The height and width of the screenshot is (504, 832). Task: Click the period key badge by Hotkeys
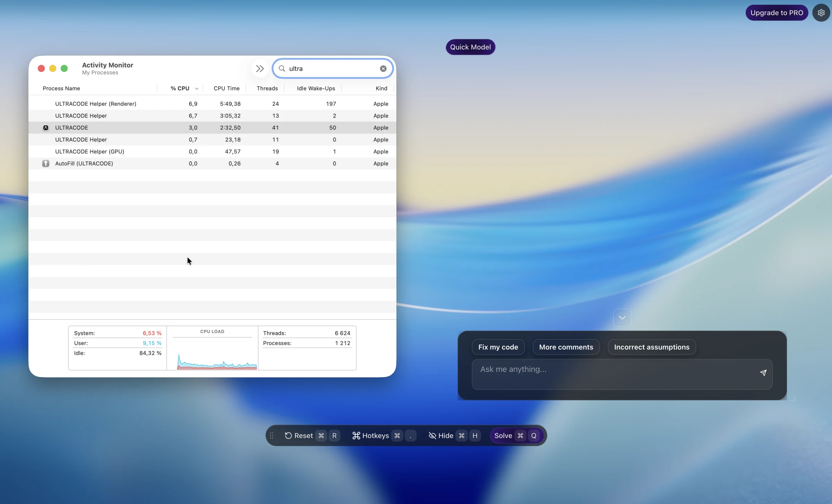(410, 436)
